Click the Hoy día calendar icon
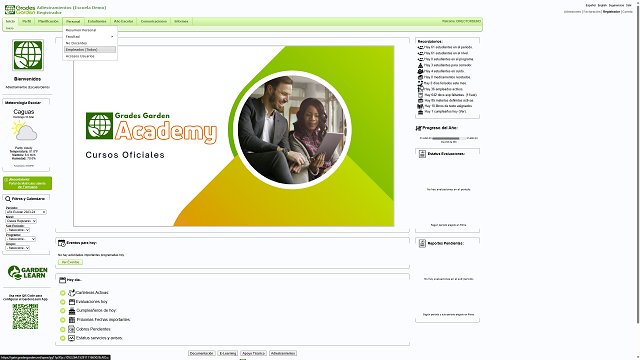Viewport: 640px width, 360px height. point(62,280)
